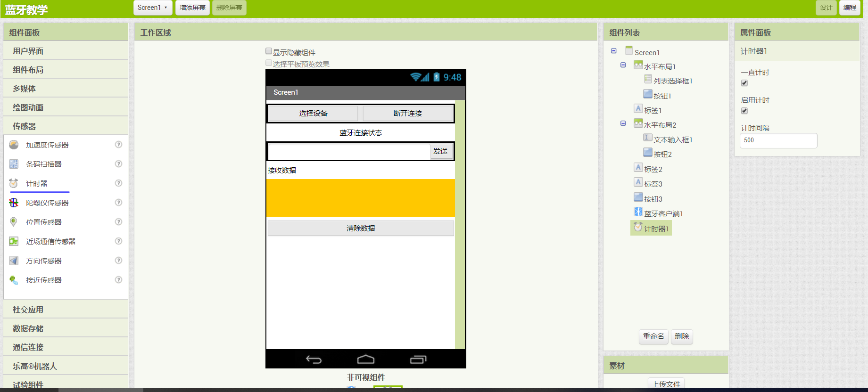Select the yellow label area in preview
868x392 pixels.
(x=361, y=198)
